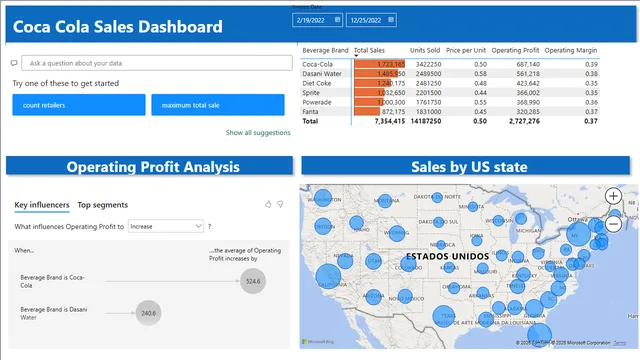Click the Wyoming sales bubble

(x=397, y=233)
